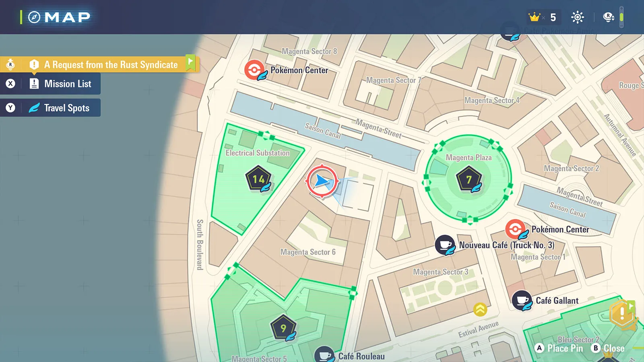Screen dimensions: 644x362
Task: Click the Pokémon Center icon near Magenta Sector 8
Action: tap(254, 70)
